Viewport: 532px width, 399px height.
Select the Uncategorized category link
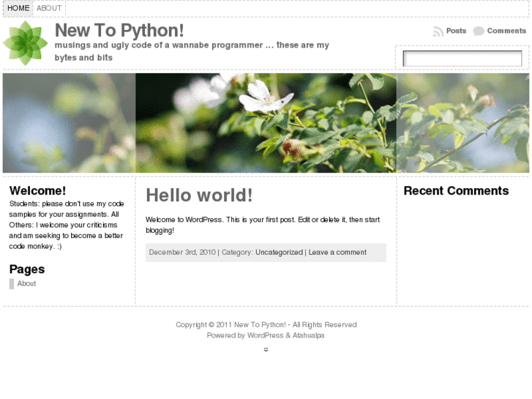[x=279, y=253]
